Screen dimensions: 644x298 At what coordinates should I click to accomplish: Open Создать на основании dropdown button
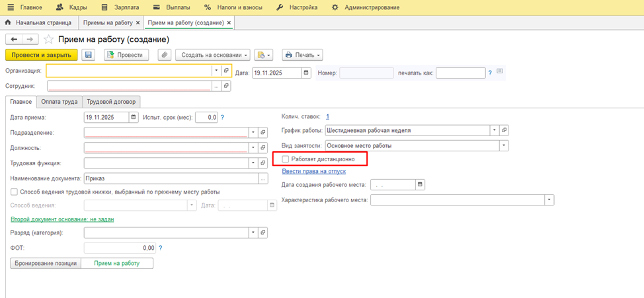click(216, 55)
